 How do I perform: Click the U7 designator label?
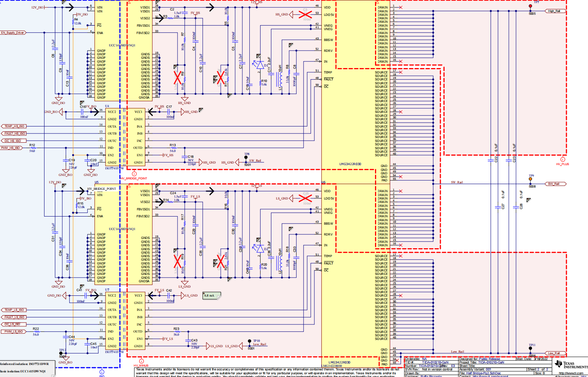click(107, 290)
